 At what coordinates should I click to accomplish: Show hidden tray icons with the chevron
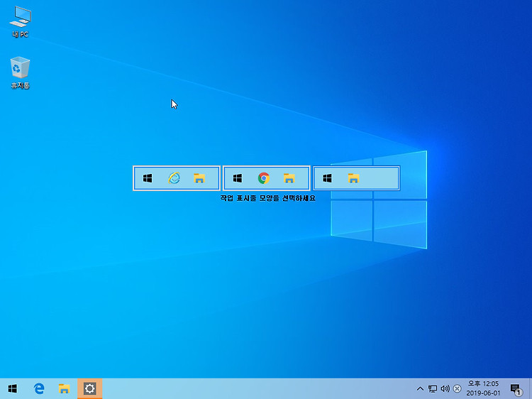coord(420,389)
